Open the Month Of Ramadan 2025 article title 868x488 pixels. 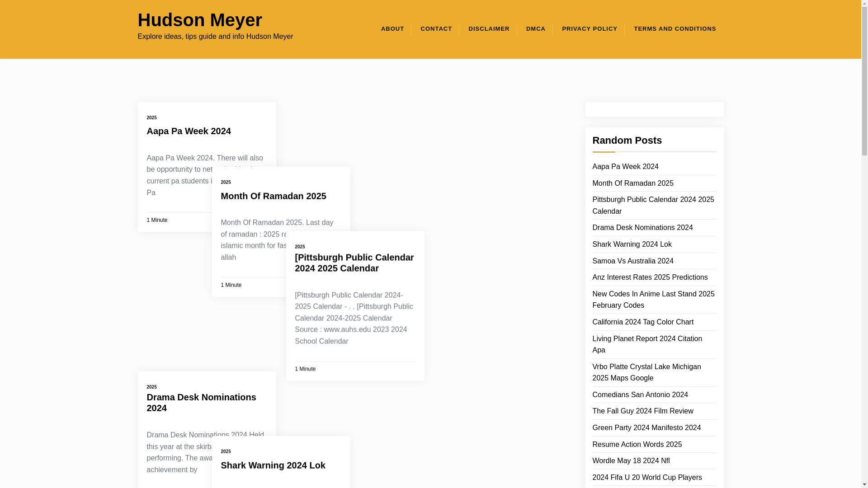click(273, 196)
